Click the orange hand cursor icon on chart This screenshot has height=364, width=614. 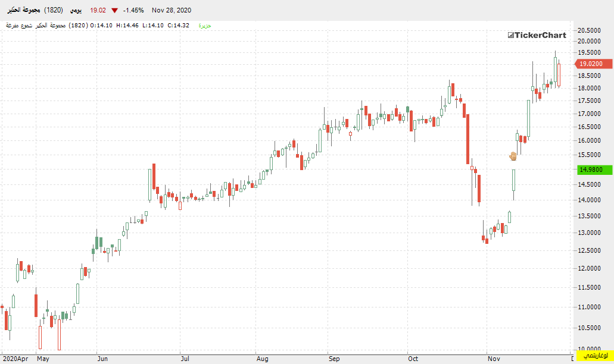[x=513, y=156]
